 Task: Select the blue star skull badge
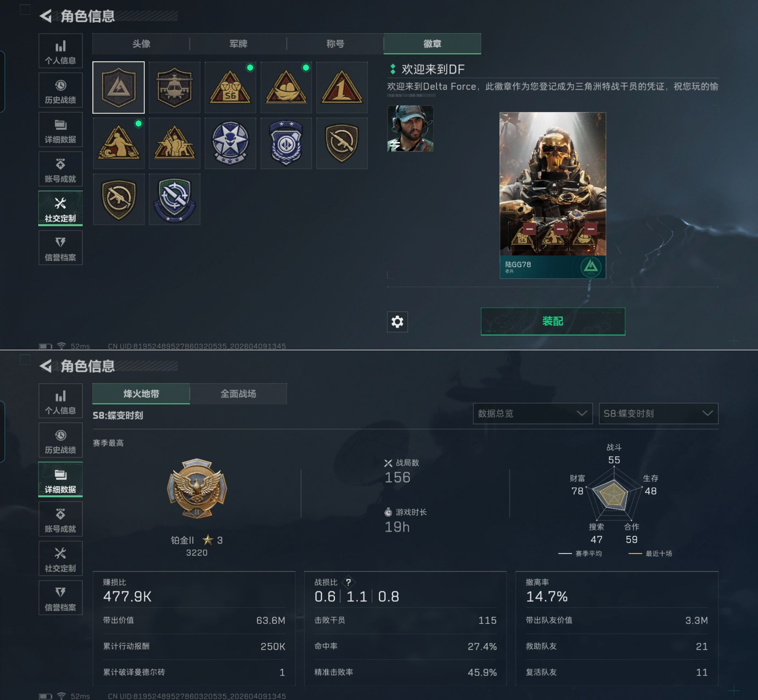coord(230,143)
